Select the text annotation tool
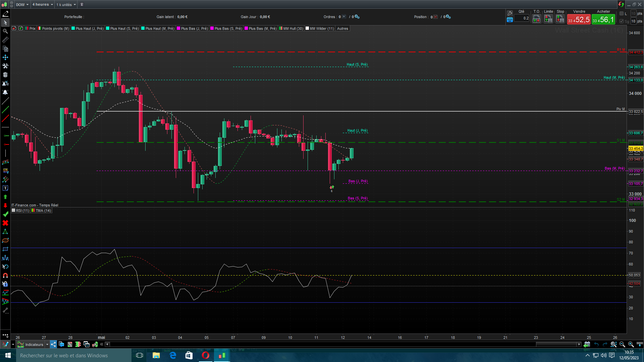The width and height of the screenshot is (644, 362). tap(5, 188)
